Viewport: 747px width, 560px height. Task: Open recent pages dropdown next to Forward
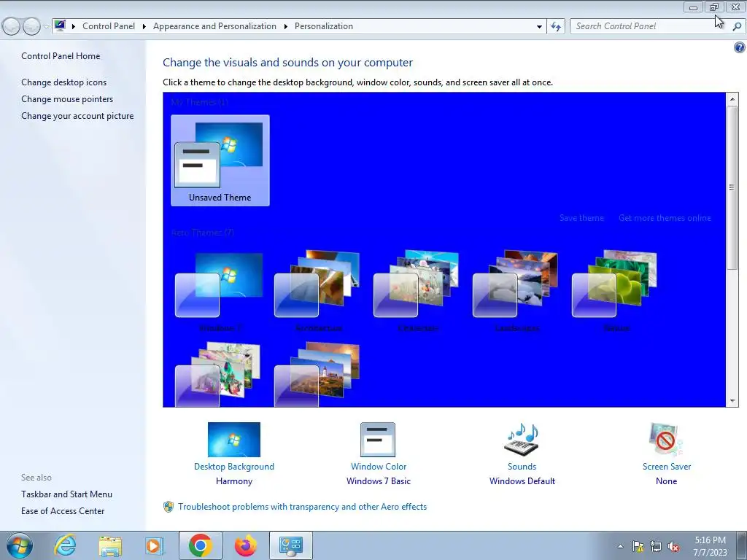coord(46,27)
